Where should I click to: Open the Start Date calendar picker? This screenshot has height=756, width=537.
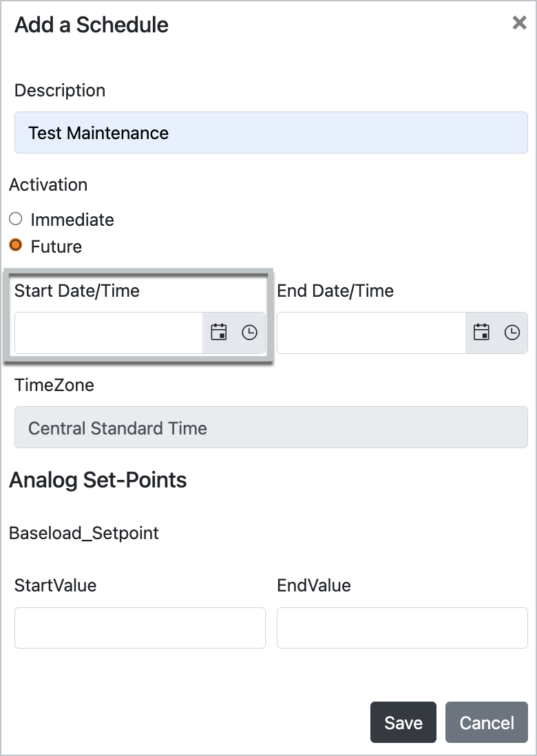click(219, 332)
